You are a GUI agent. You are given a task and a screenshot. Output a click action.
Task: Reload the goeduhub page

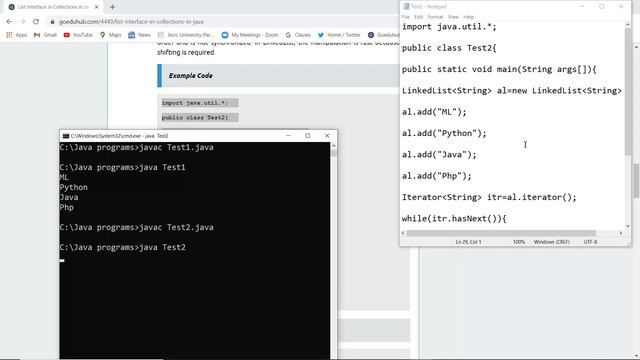point(36,22)
